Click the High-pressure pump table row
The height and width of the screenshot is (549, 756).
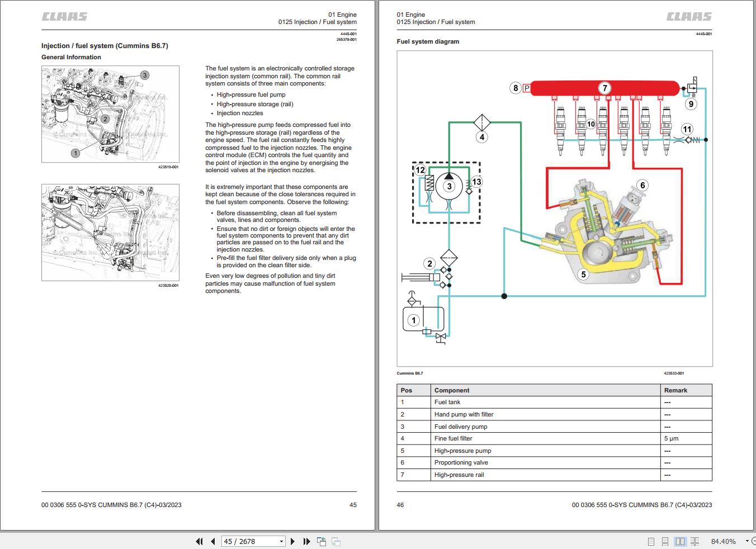(554, 451)
